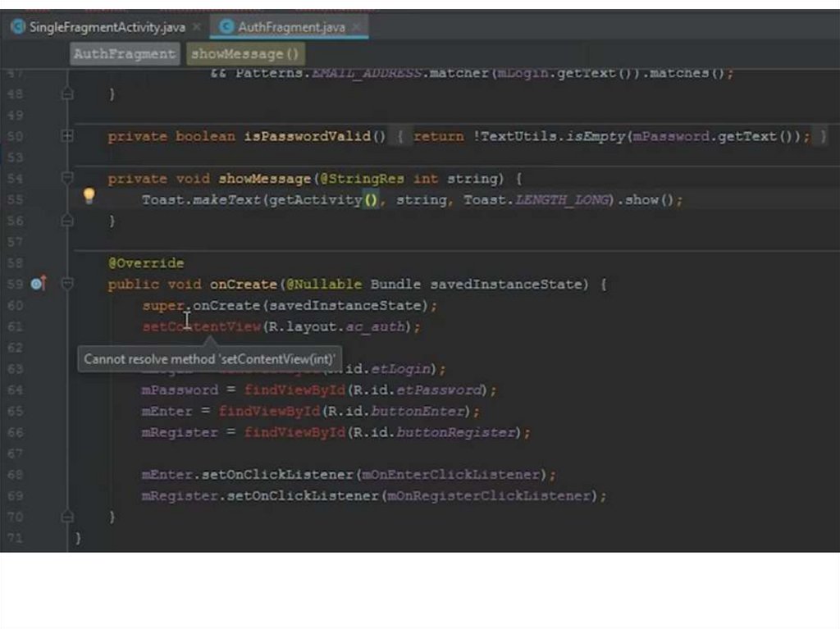Viewport: 840px width, 629px height.
Task: Click the AuthFragment breadcrumb
Action: (124, 54)
